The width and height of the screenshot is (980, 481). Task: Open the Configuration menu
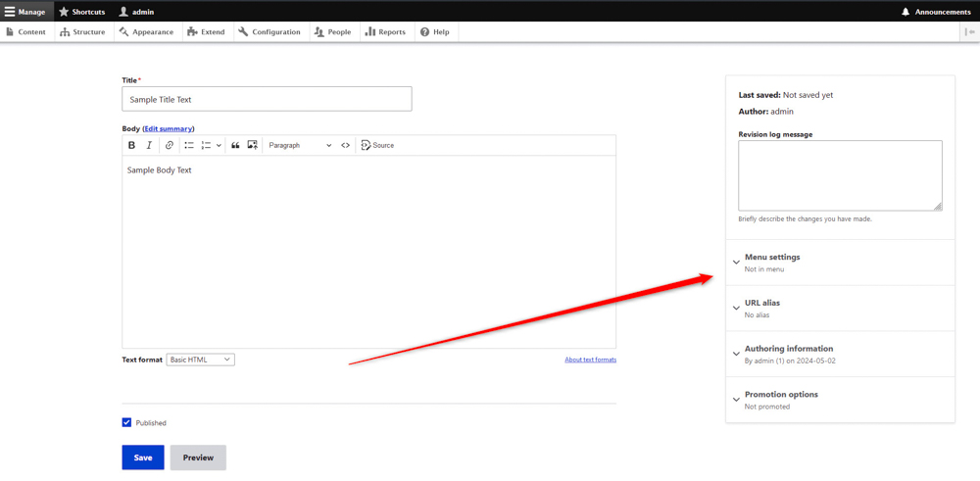pos(270,32)
